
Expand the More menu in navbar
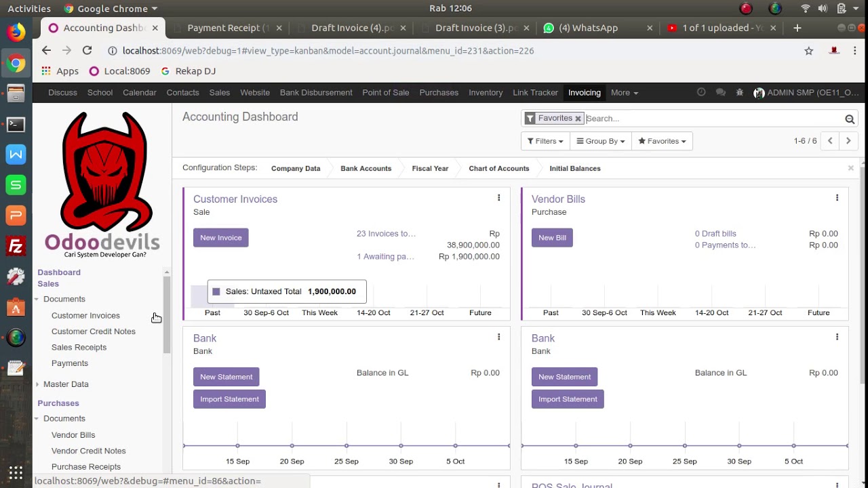tap(624, 92)
